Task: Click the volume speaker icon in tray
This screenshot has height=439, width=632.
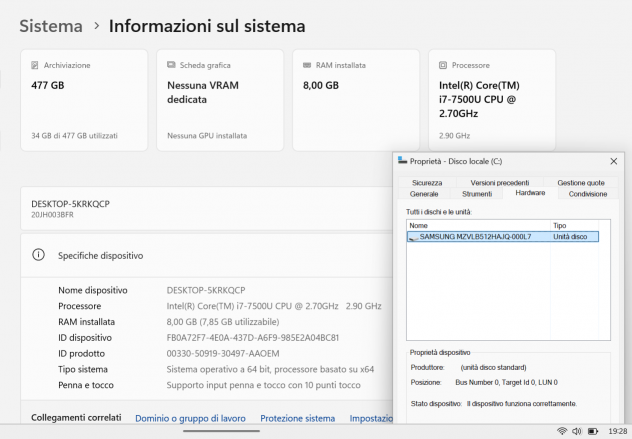Action: [x=577, y=431]
